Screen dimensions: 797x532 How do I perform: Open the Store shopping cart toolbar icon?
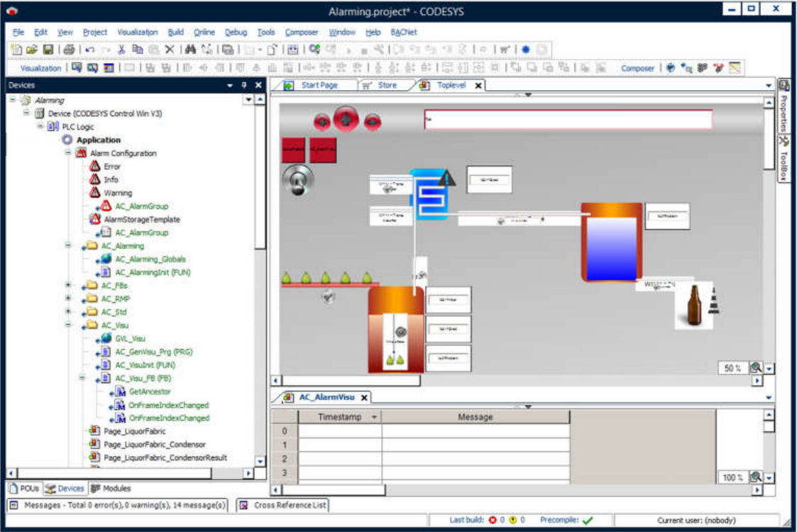(505, 50)
